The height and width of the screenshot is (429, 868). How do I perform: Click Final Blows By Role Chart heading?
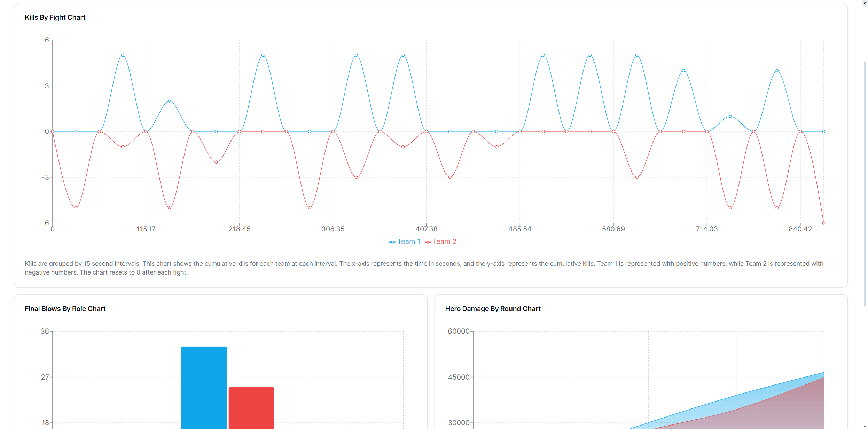65,309
